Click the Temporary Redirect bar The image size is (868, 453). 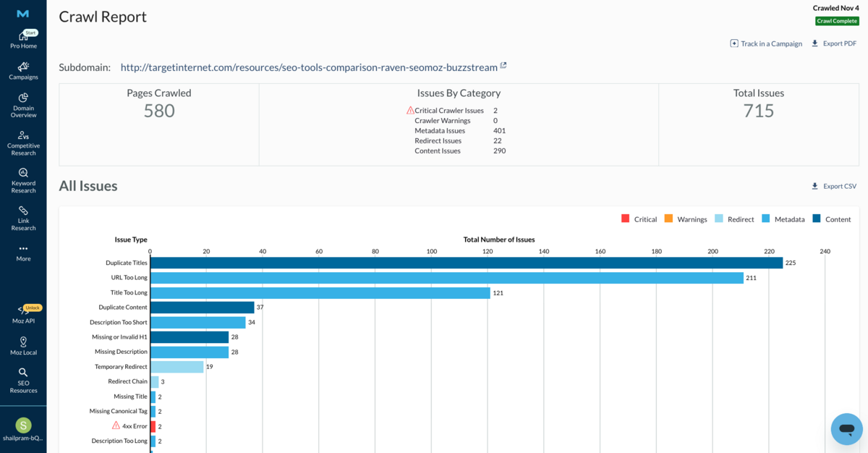[x=177, y=367]
